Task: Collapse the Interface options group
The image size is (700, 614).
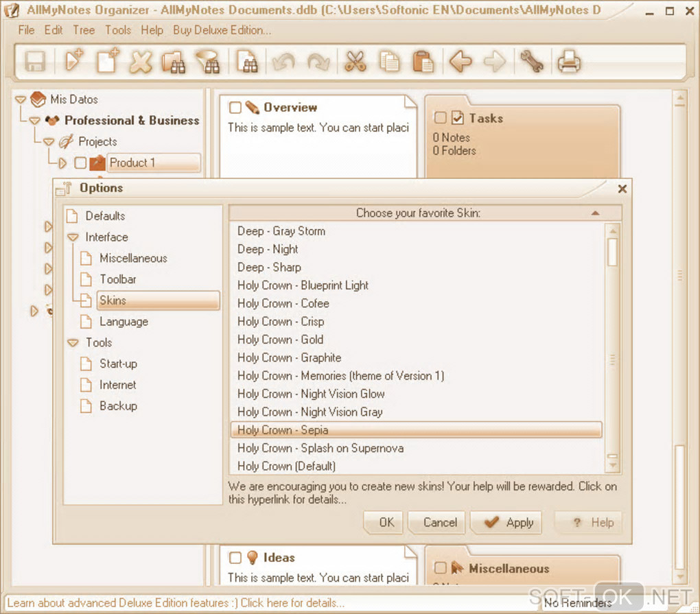Action: click(73, 237)
